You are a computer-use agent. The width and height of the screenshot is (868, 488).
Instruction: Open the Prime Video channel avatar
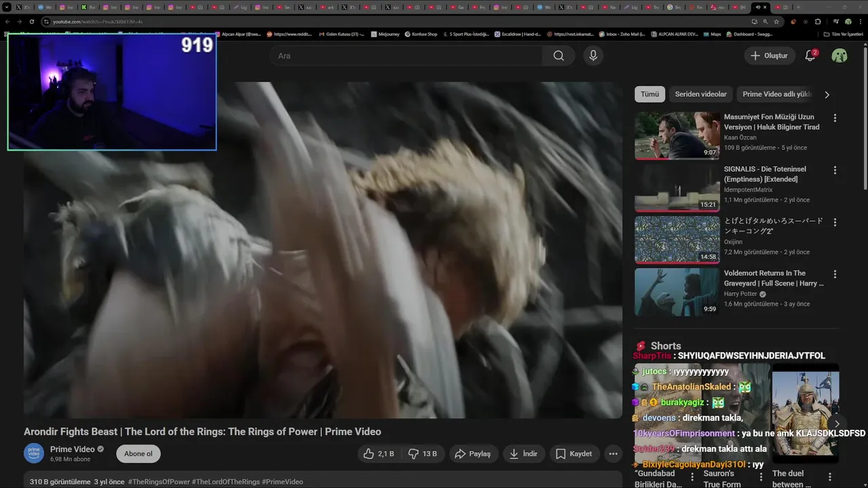click(34, 453)
